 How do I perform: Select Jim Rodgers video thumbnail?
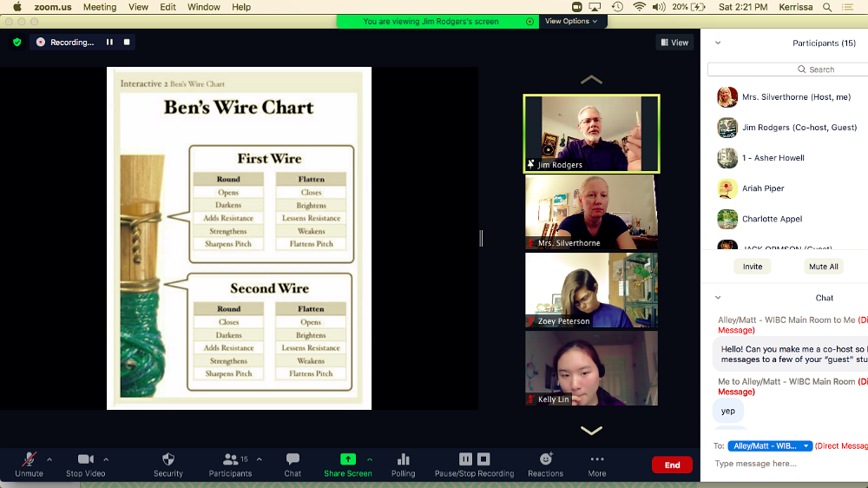[x=591, y=134]
